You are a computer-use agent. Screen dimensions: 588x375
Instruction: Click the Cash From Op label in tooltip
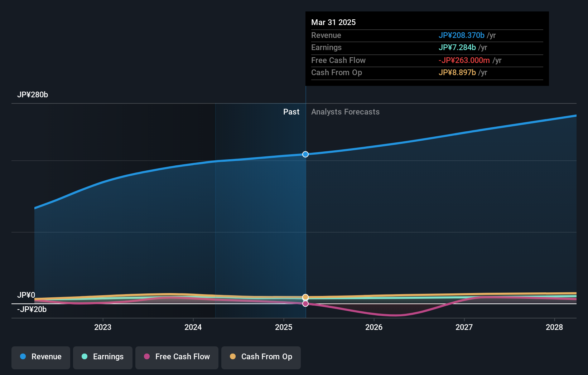337,73
